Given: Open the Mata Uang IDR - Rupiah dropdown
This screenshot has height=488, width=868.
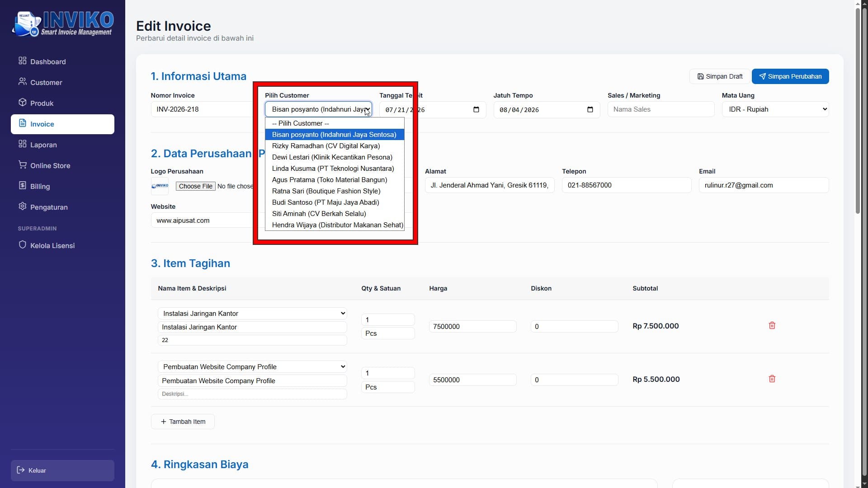Looking at the screenshot, I should click(775, 109).
